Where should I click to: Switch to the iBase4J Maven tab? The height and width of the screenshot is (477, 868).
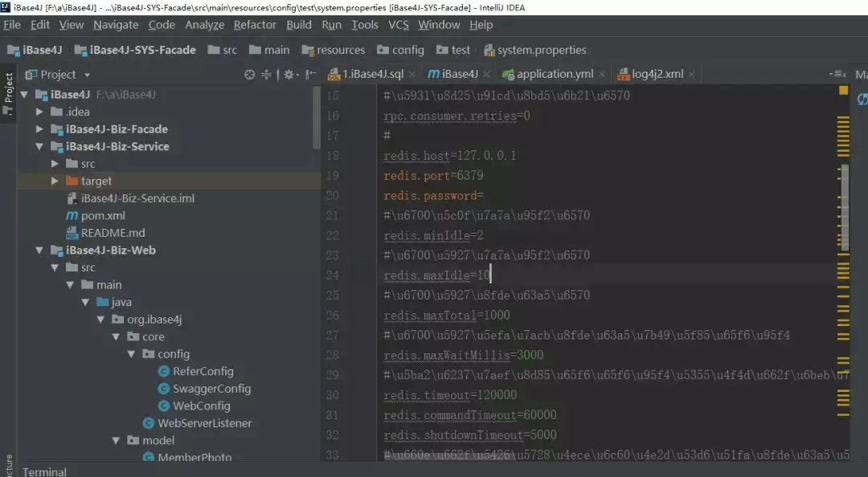click(452, 74)
